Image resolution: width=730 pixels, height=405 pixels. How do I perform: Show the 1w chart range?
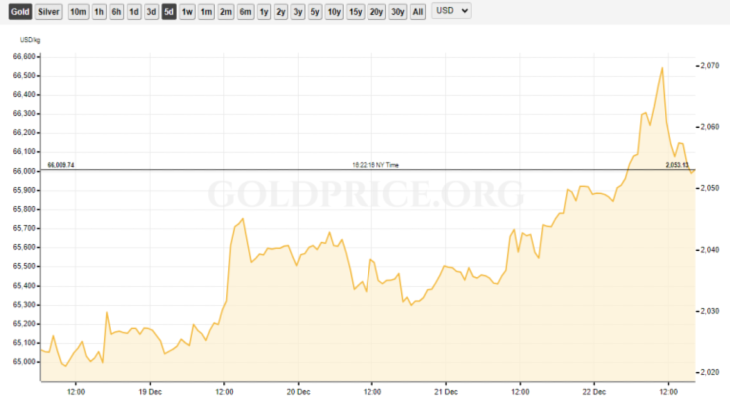187,12
